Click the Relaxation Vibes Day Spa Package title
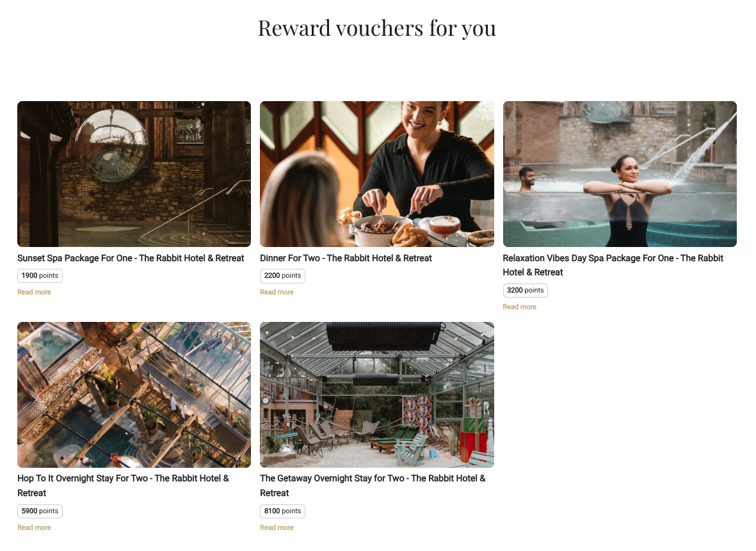Image resolution: width=756 pixels, height=551 pixels. click(613, 265)
